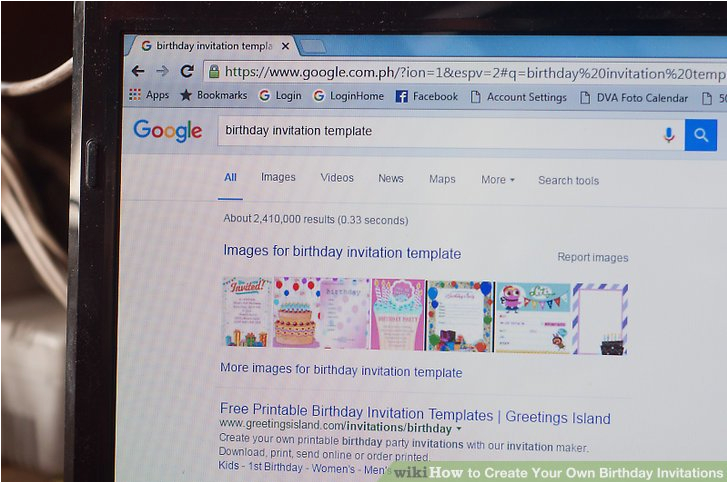The image size is (728, 483).
Task: Click the address bar URL
Action: click(474, 73)
